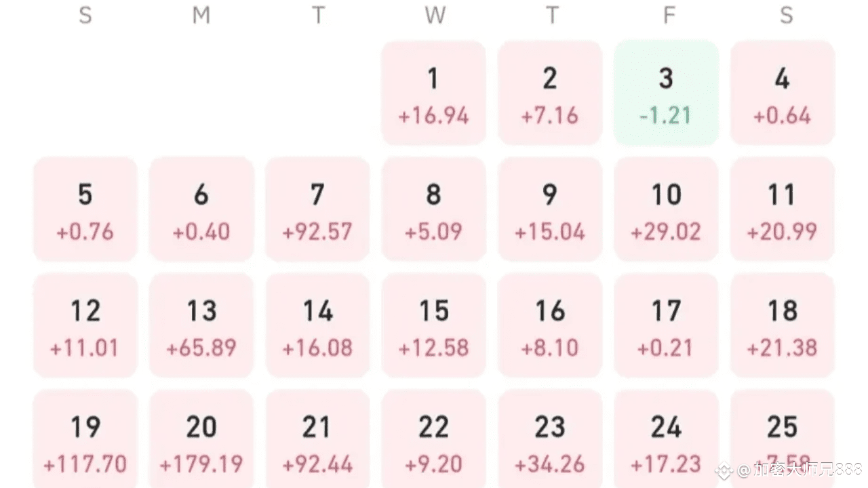The image size is (868, 488).
Task: Select day 9 with +15.04
Action: point(550,209)
